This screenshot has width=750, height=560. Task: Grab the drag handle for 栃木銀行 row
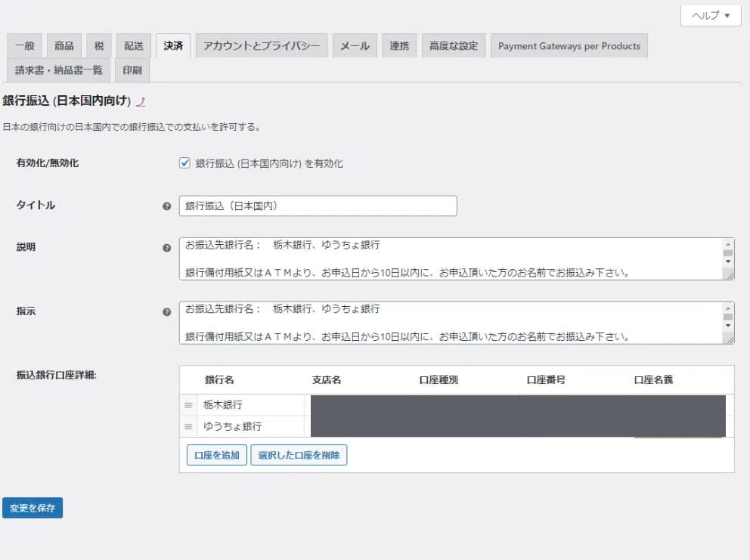coord(189,405)
